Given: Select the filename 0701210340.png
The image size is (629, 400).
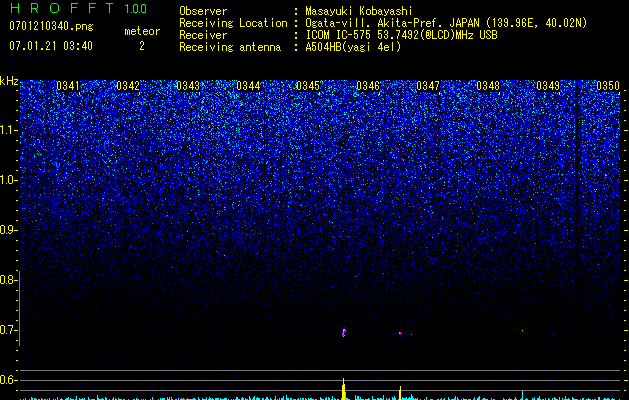Looking at the screenshot, I should 51,26.
